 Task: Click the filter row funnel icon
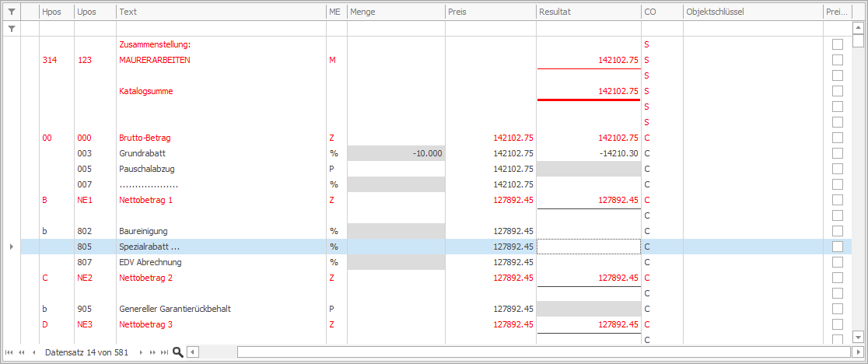click(12, 28)
